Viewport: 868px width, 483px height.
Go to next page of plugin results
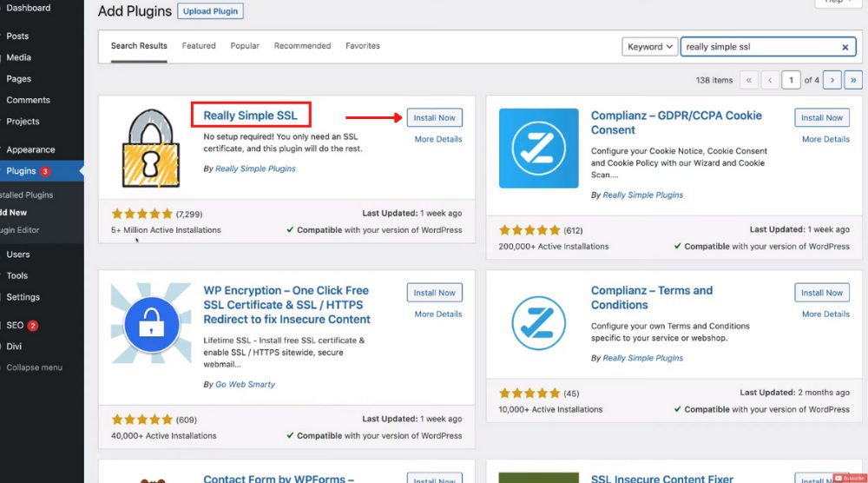[832, 80]
